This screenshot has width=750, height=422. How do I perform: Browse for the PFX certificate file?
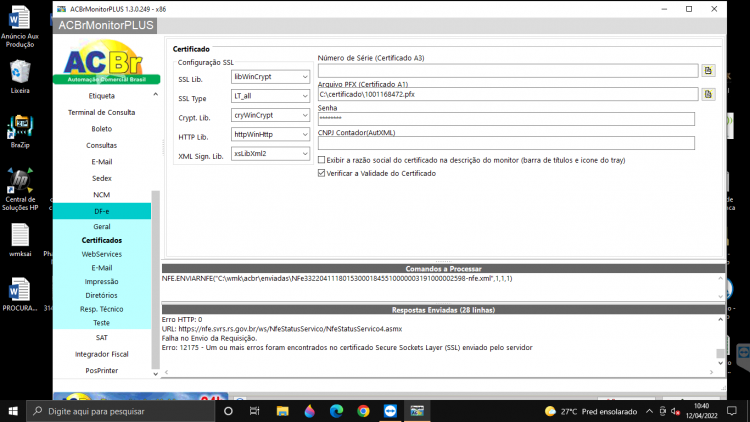click(x=708, y=94)
